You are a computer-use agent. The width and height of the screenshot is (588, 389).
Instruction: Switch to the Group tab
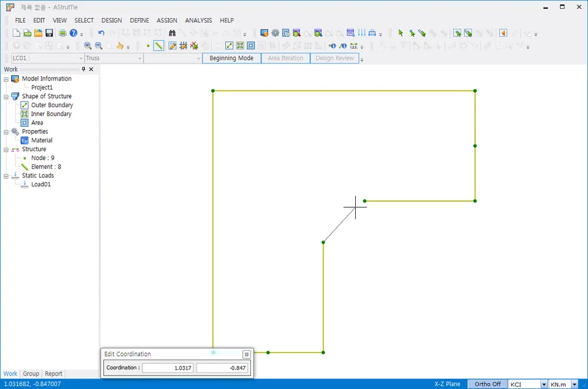click(x=31, y=374)
